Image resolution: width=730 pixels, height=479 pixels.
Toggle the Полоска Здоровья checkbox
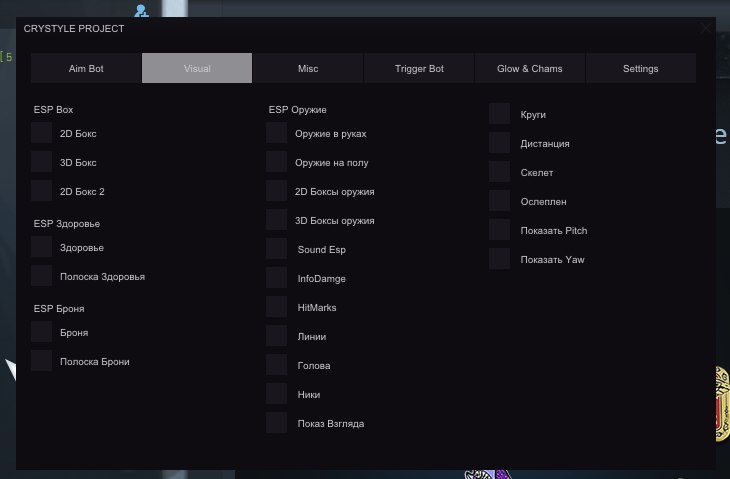[x=41, y=276]
